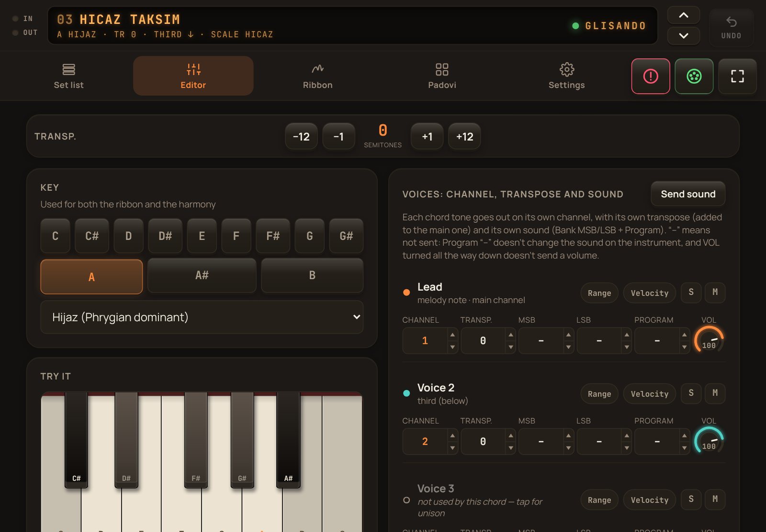Decrease Lead transpose with down arrow
Screen dimensions: 766x532
pos(511,347)
